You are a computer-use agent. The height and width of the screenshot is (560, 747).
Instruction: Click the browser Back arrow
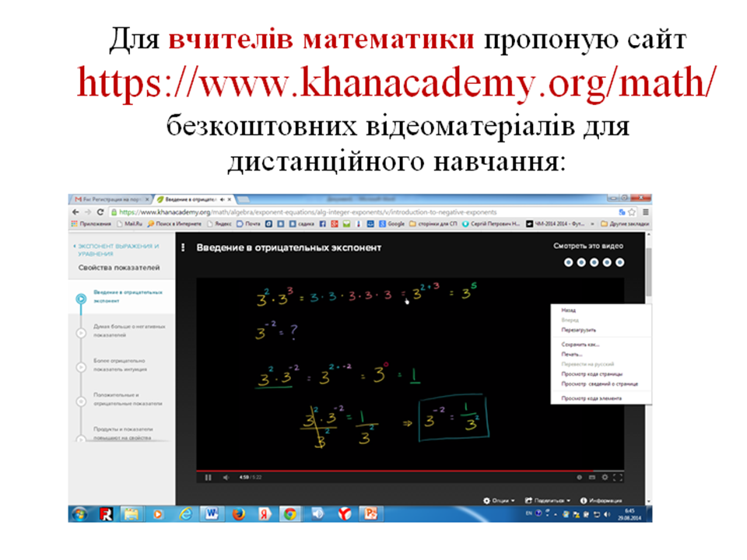coord(75,212)
